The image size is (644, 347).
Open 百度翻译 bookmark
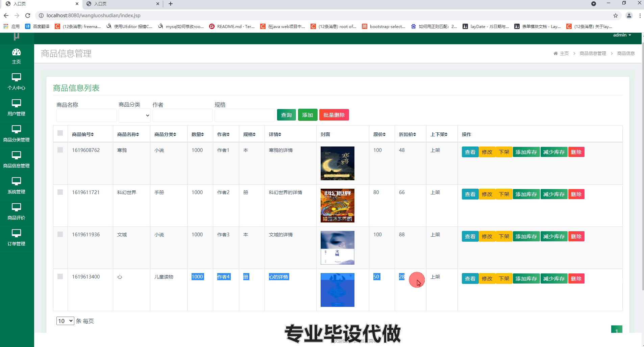pyautogui.click(x=37, y=26)
